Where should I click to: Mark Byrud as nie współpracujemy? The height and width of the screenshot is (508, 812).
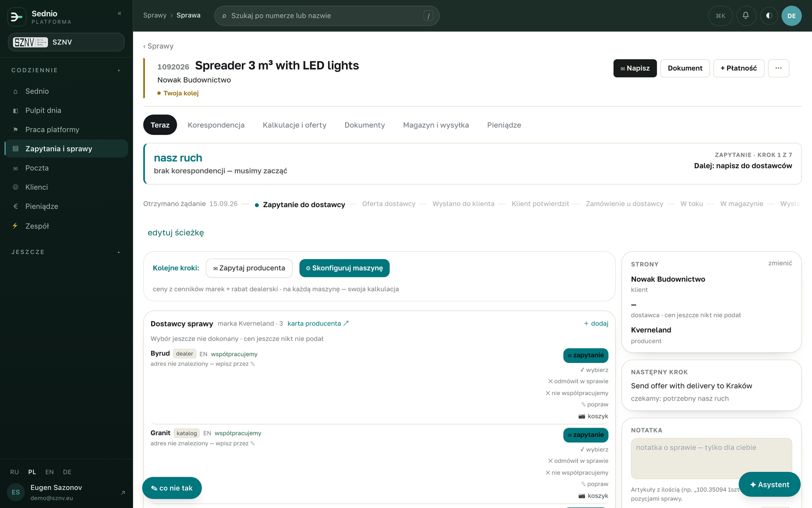577,393
